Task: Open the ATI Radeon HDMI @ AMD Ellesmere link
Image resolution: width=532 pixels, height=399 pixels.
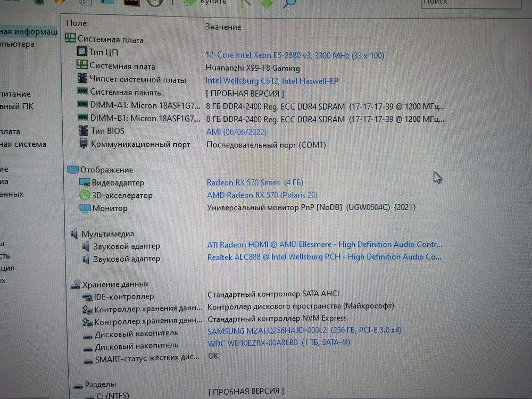Action: tap(325, 244)
